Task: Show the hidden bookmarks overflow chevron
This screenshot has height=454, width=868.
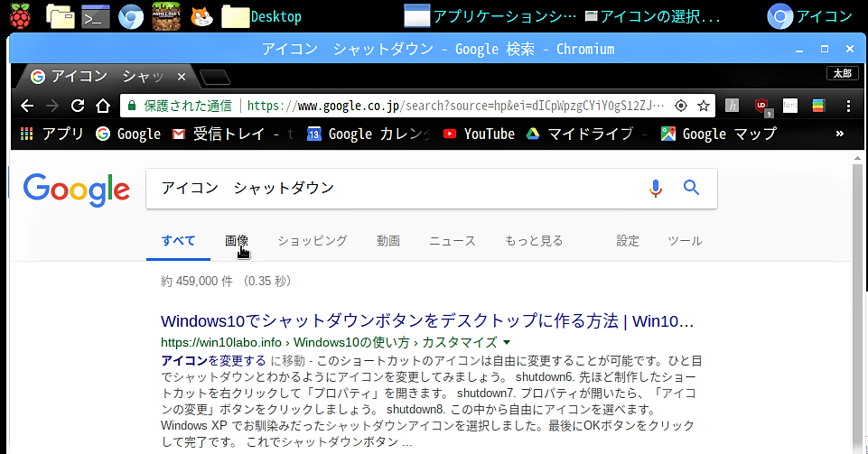Action: tap(840, 134)
